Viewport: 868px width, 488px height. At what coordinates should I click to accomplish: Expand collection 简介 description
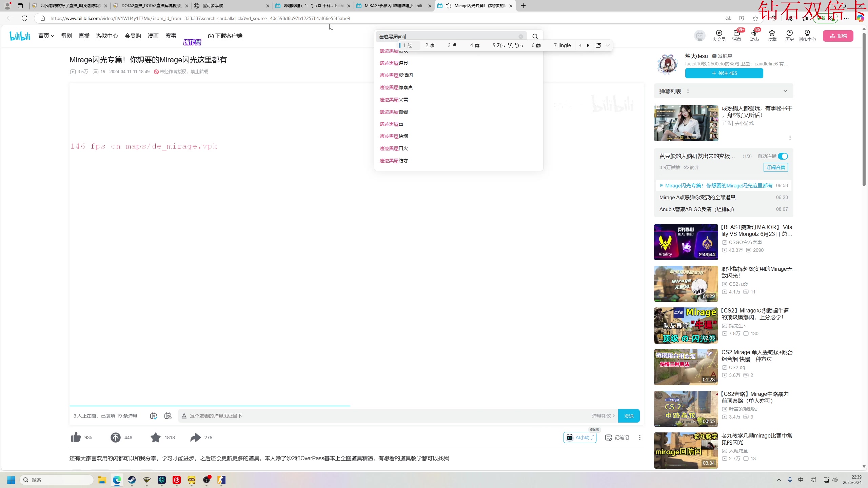(x=691, y=167)
